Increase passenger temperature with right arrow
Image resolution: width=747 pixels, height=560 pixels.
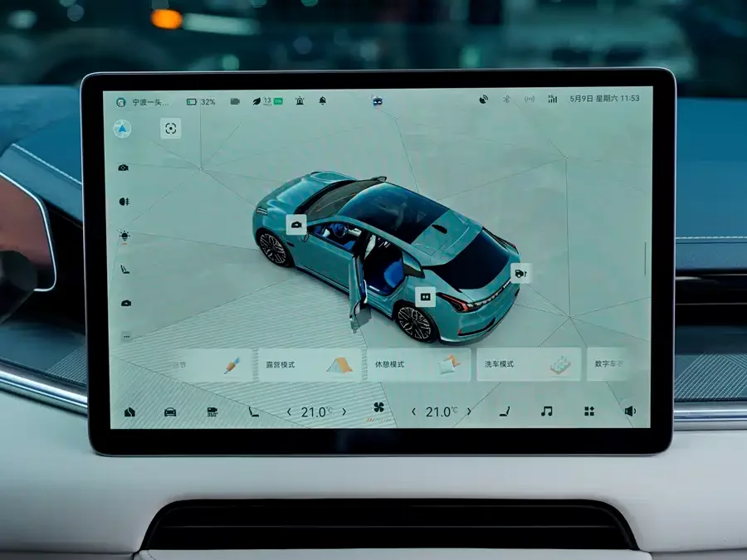tap(469, 411)
